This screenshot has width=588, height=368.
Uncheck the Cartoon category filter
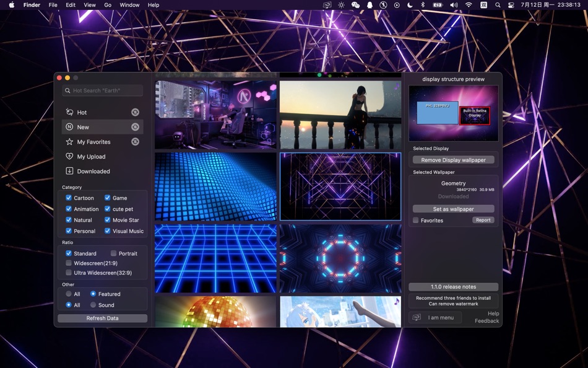(x=69, y=198)
